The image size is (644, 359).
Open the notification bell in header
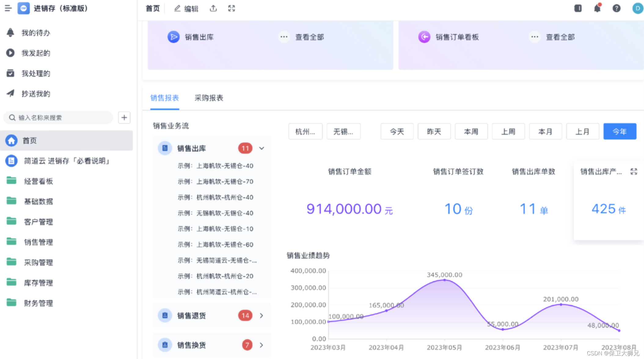pos(597,8)
